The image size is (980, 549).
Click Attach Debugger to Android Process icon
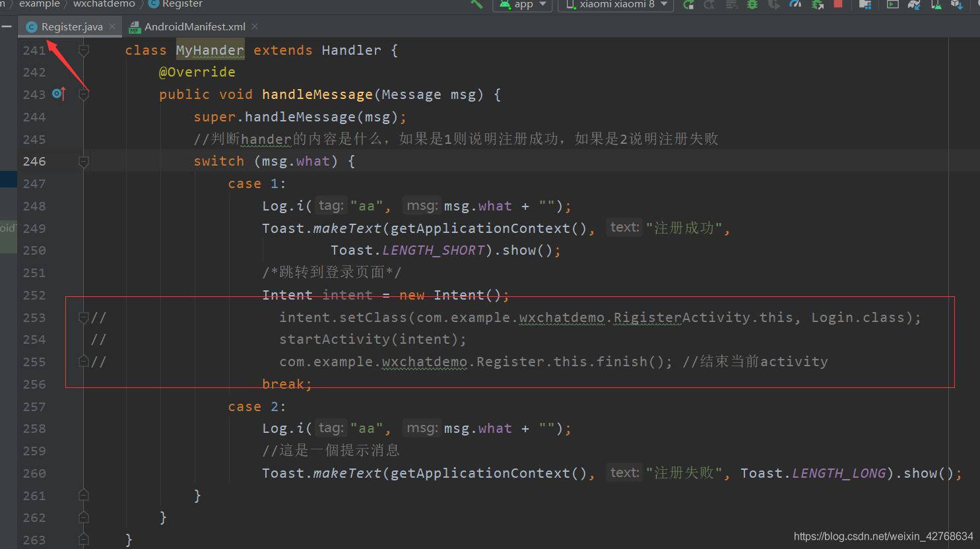pyautogui.click(x=818, y=5)
